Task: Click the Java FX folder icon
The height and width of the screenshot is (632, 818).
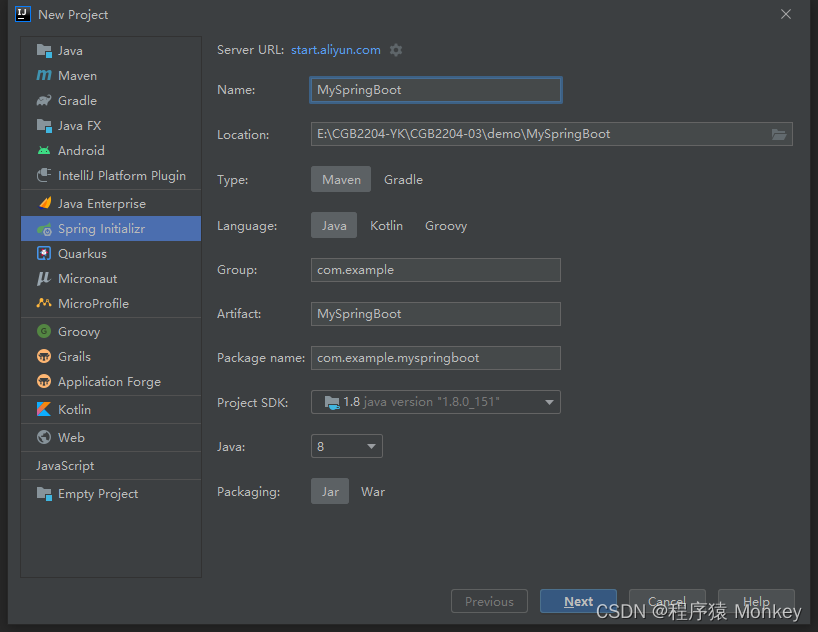Action: (44, 125)
